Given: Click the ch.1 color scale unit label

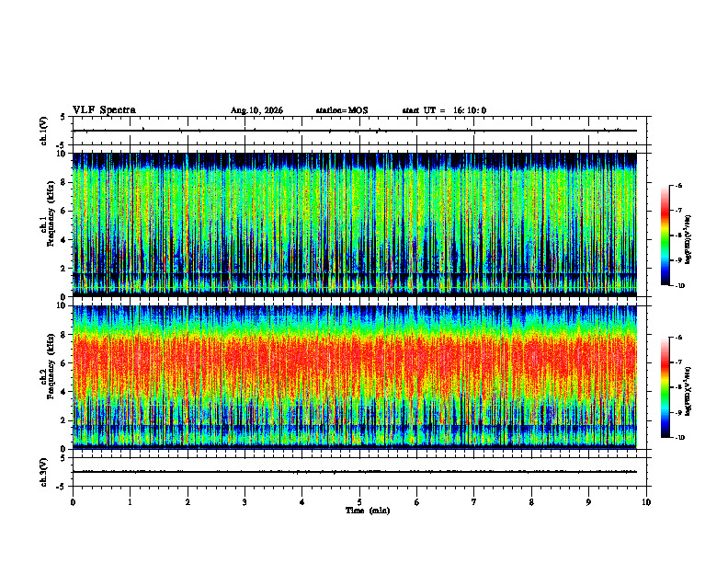Looking at the screenshot, I should pyautogui.click(x=688, y=240).
